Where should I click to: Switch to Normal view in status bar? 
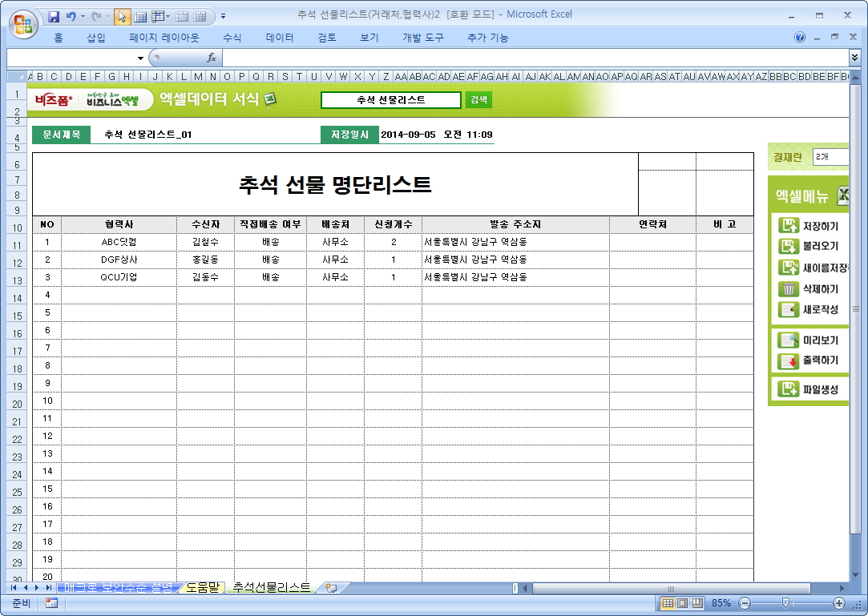(668, 603)
